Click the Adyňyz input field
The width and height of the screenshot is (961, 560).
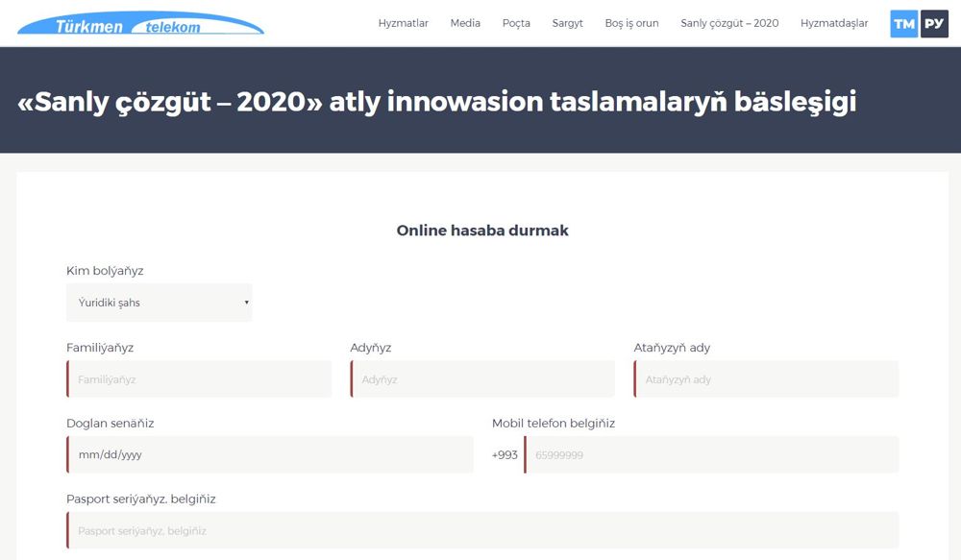481,378
